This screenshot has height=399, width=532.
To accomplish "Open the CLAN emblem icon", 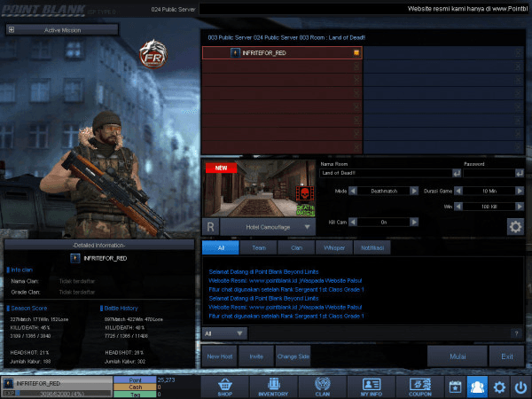I will 323,387.
